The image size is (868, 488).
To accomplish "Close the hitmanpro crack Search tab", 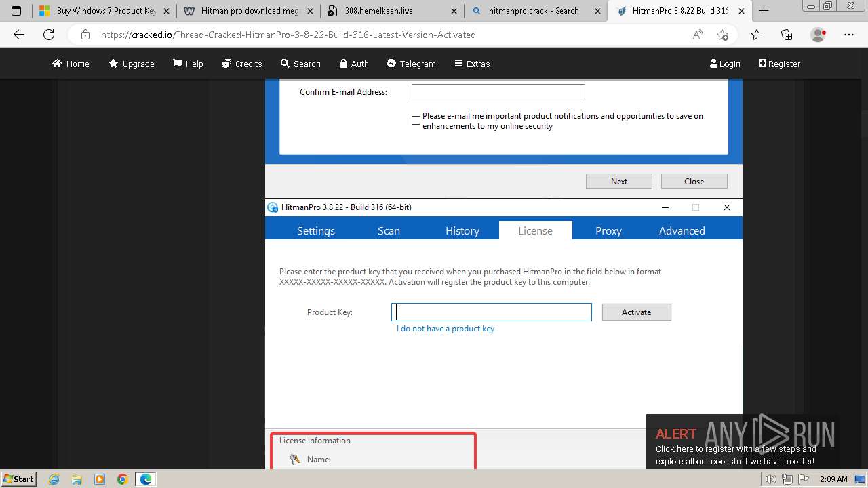I will (x=597, y=11).
